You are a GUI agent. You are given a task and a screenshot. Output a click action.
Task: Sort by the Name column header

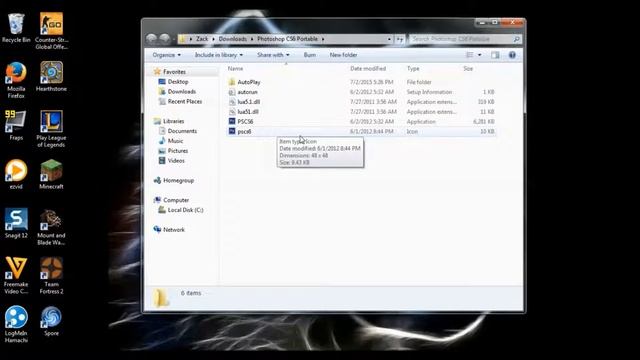(235, 69)
